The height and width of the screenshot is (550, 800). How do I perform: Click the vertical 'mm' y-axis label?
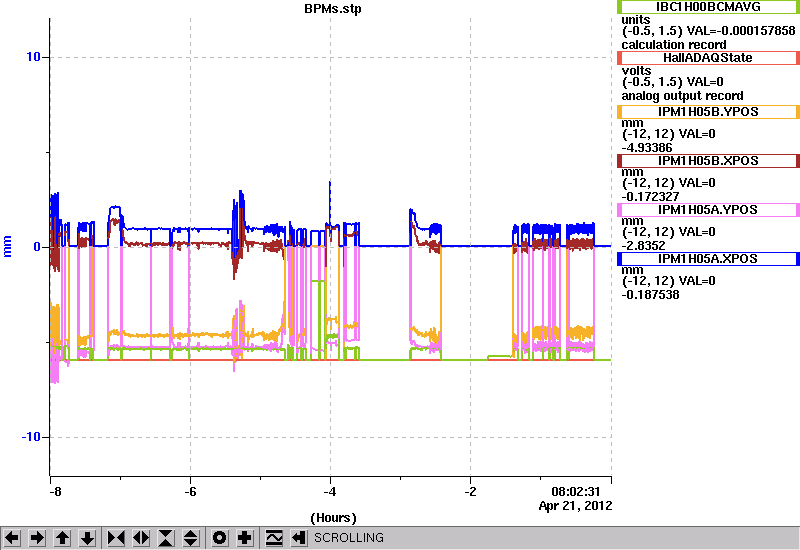point(7,246)
